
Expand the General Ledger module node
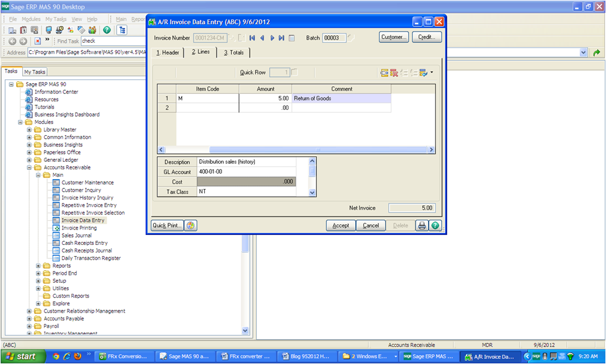[29, 160]
